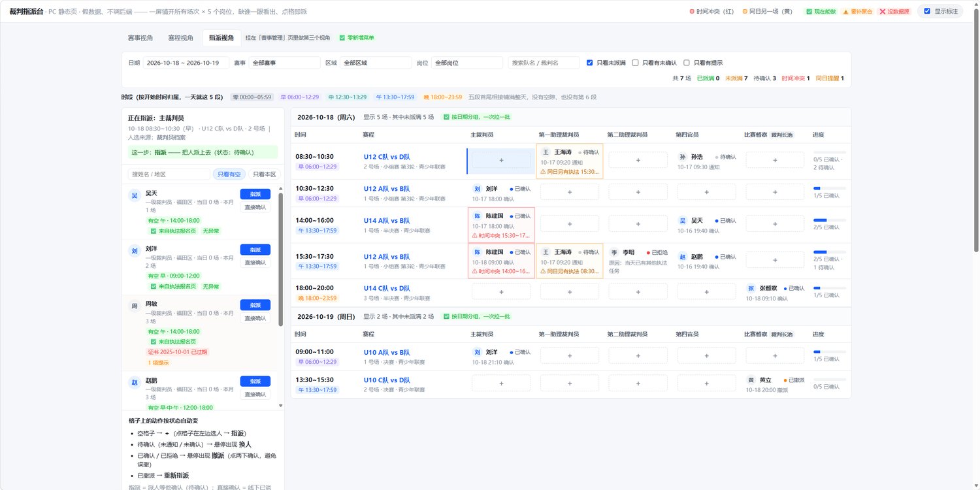Click the 张 avatar next to 张督察

pyautogui.click(x=751, y=288)
